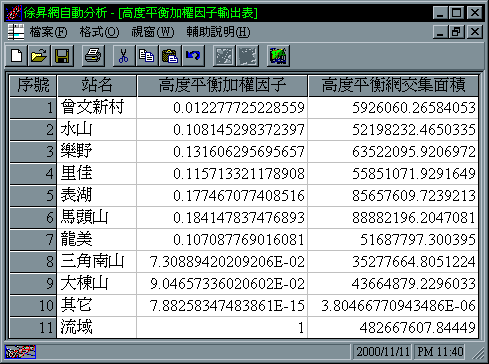The width and height of the screenshot is (489, 364).
Task: Click weight value 7.30889420209206E-02
Action: tap(222, 262)
